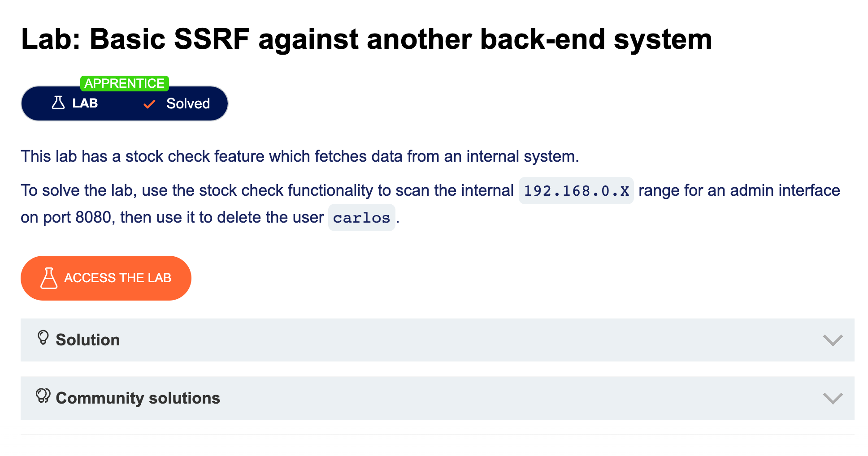Screen dimensions: 868x456
Task: Click the Solution heading text
Action: [x=88, y=340]
